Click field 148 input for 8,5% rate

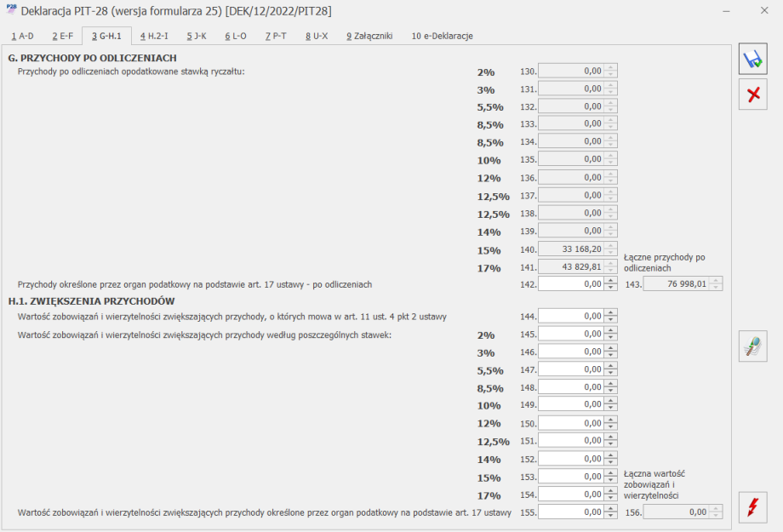571,386
